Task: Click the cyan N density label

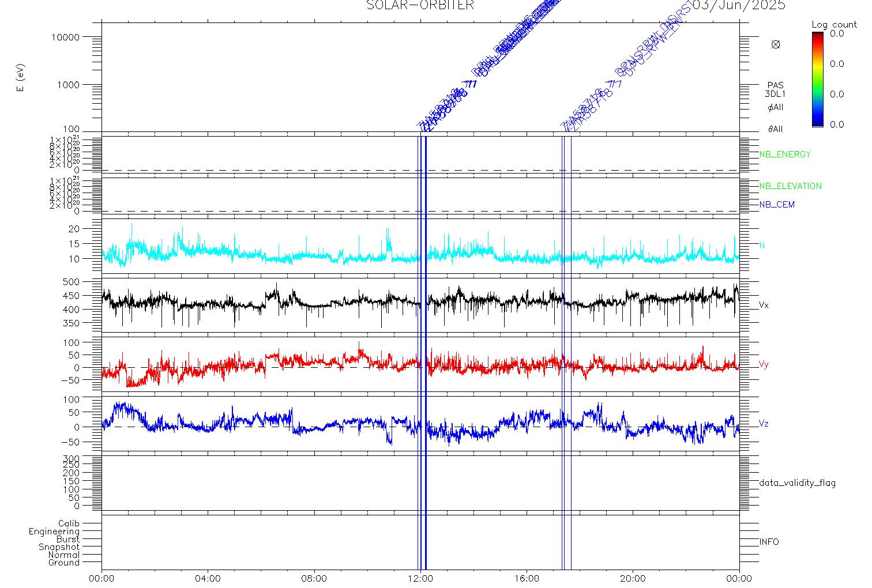Action: coord(762,246)
